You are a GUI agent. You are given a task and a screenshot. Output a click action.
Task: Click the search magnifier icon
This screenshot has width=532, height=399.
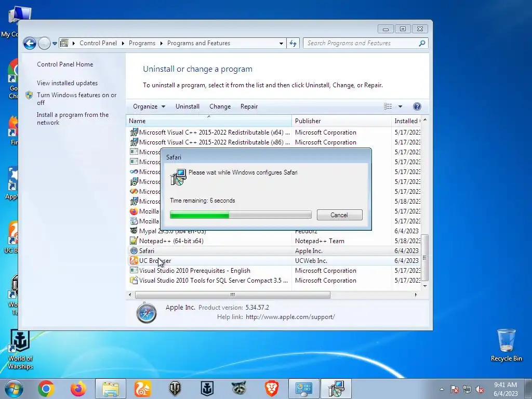tap(422, 43)
